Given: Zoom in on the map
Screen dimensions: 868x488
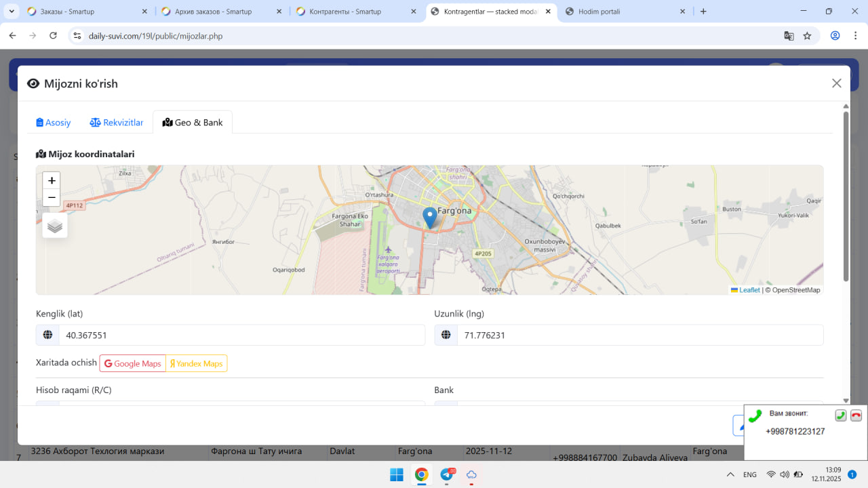Looking at the screenshot, I should point(52,180).
